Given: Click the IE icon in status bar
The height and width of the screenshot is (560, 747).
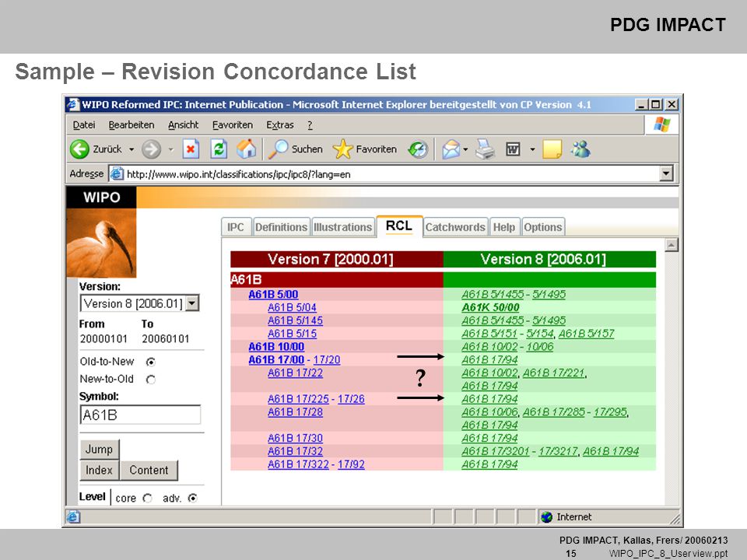Looking at the screenshot, I should 73,517.
